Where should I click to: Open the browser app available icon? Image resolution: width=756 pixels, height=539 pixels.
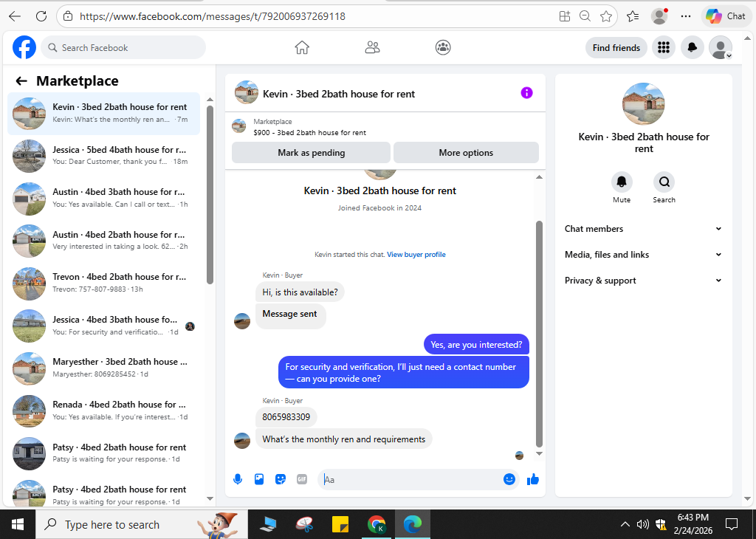click(565, 16)
